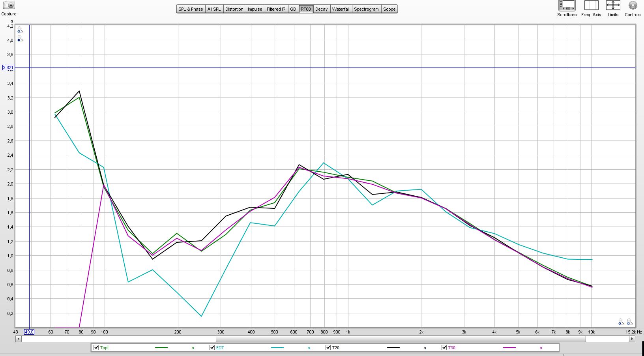Click the horizontal scrollbar left arrow

[x=18, y=339]
